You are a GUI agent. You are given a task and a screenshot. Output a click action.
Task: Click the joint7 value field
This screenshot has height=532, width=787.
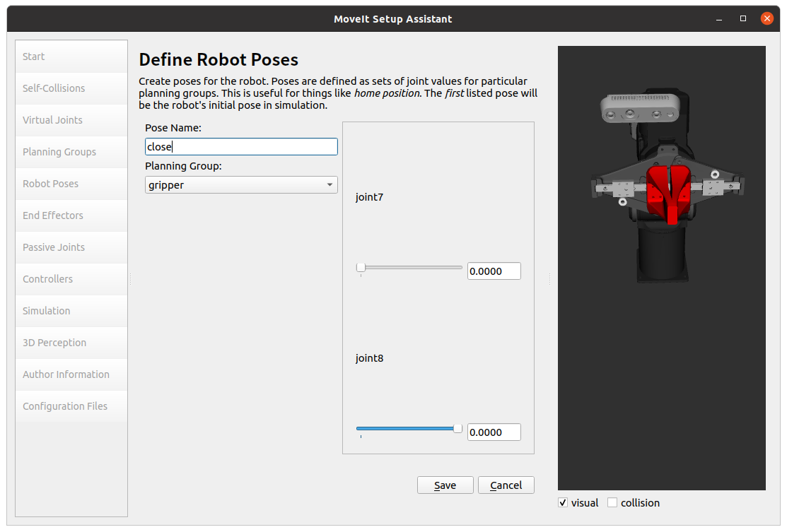494,271
